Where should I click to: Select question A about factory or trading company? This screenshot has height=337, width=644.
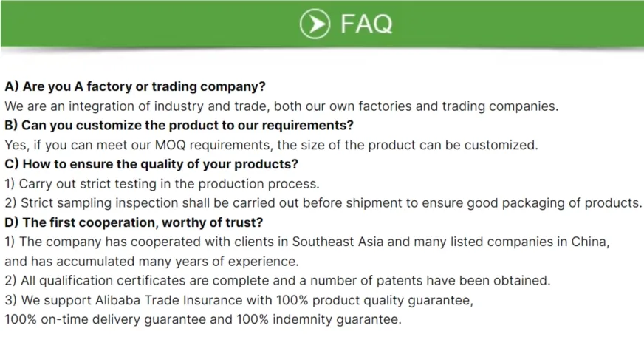tap(135, 86)
